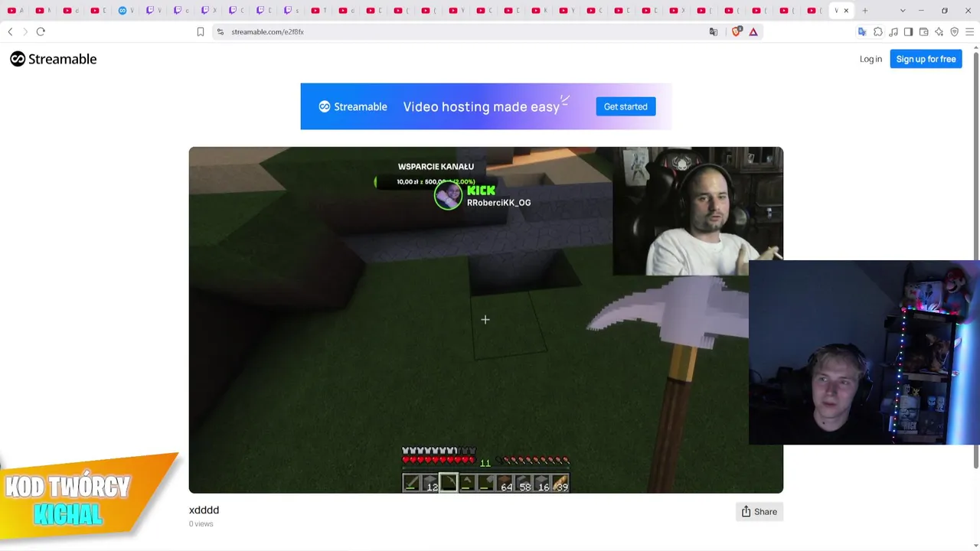The height and width of the screenshot is (551, 980).
Task: Open the browser hamburger main menu
Action: point(970,31)
